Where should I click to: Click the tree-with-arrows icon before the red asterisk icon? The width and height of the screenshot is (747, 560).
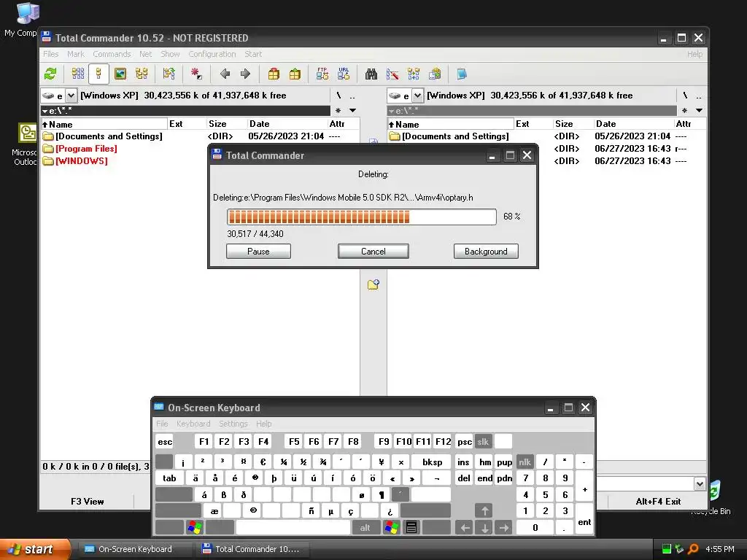coord(169,74)
